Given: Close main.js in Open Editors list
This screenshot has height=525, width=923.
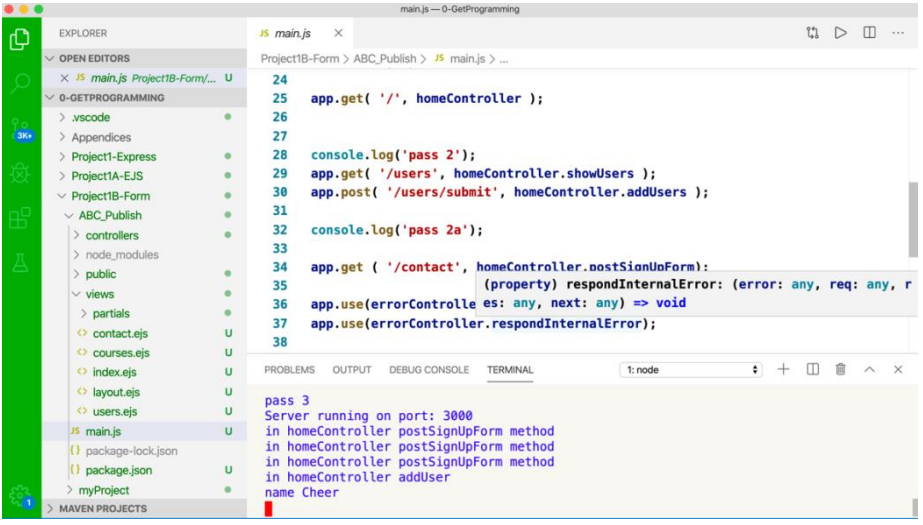Looking at the screenshot, I should click(x=65, y=78).
